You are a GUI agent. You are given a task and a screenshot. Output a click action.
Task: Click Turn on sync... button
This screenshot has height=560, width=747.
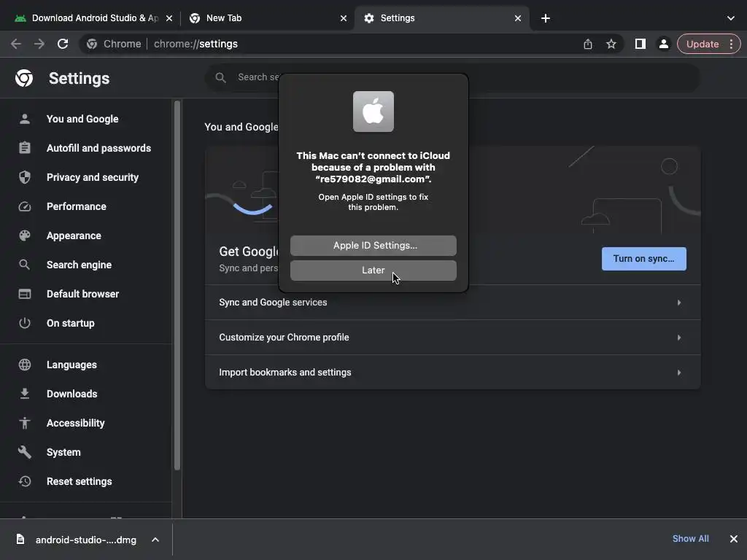tap(643, 259)
